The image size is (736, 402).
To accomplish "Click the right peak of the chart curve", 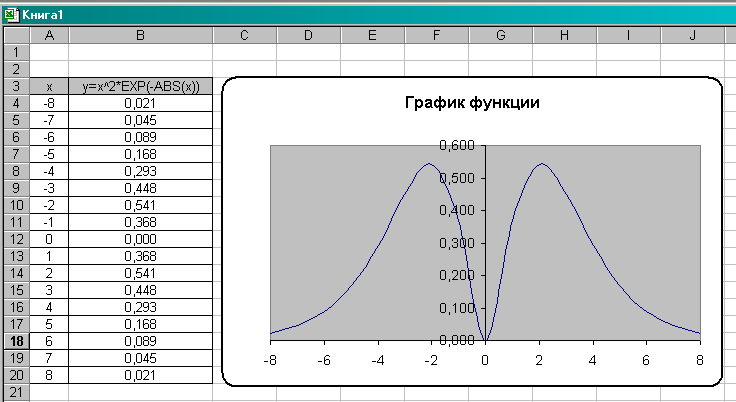I will (542, 164).
